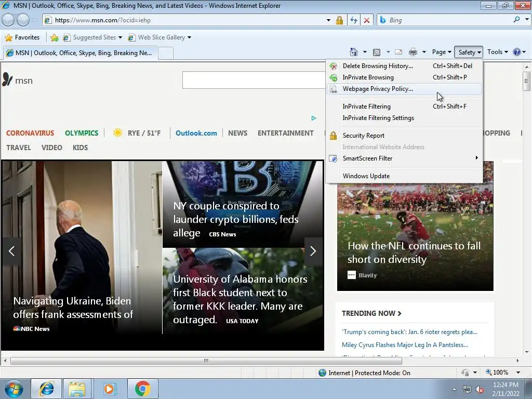Image resolution: width=532 pixels, height=399 pixels.
Task: Click the Help question mark icon
Action: 517,52
